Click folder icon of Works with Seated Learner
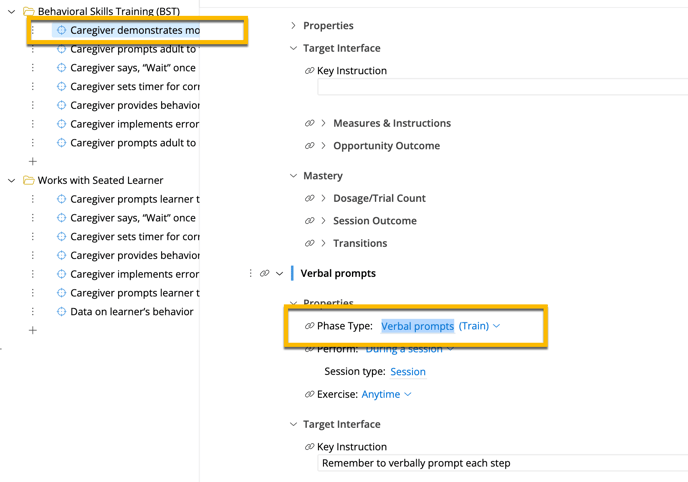The height and width of the screenshot is (482, 688). (29, 180)
